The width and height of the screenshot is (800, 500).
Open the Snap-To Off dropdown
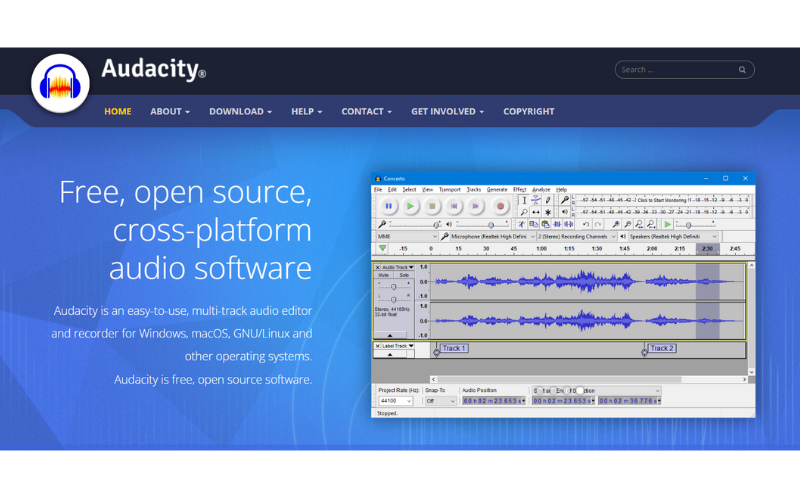point(440,401)
